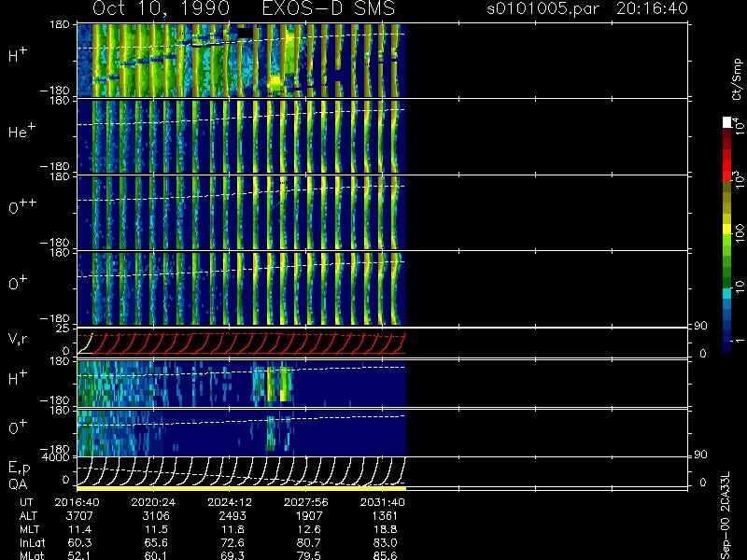747x560 pixels.
Task: Click the '25' tick label of V,r panel
Action: tap(63, 329)
